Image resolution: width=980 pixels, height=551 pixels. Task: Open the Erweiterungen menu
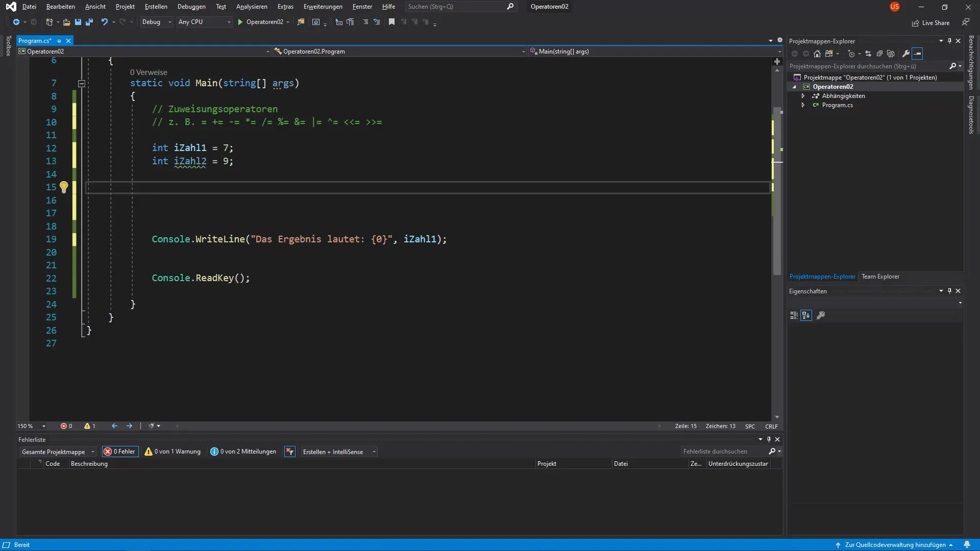[323, 7]
